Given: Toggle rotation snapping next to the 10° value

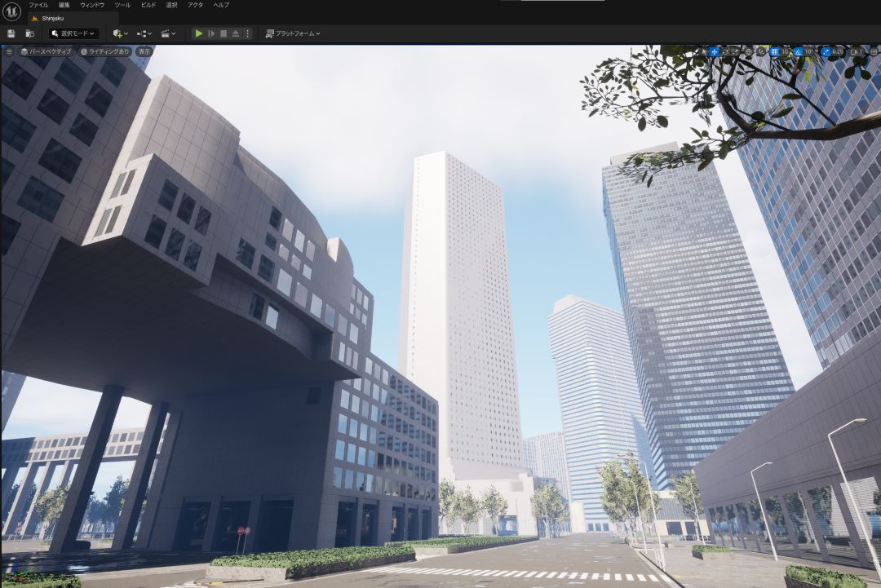Looking at the screenshot, I should pos(798,51).
